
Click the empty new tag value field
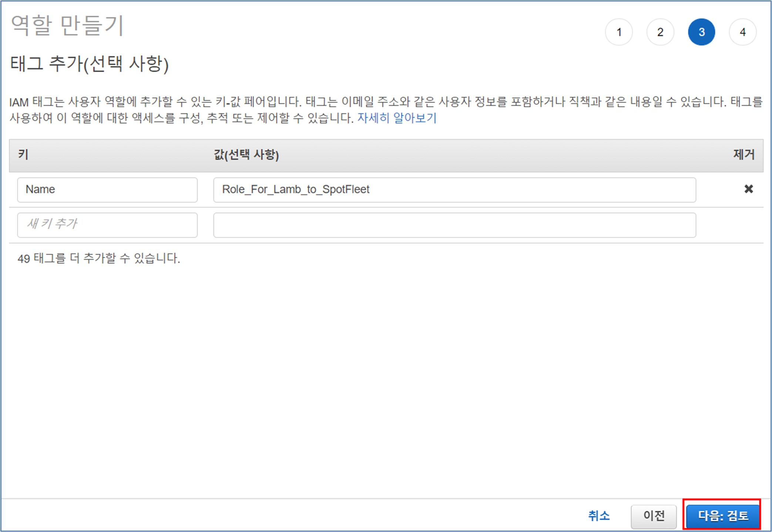click(x=454, y=225)
